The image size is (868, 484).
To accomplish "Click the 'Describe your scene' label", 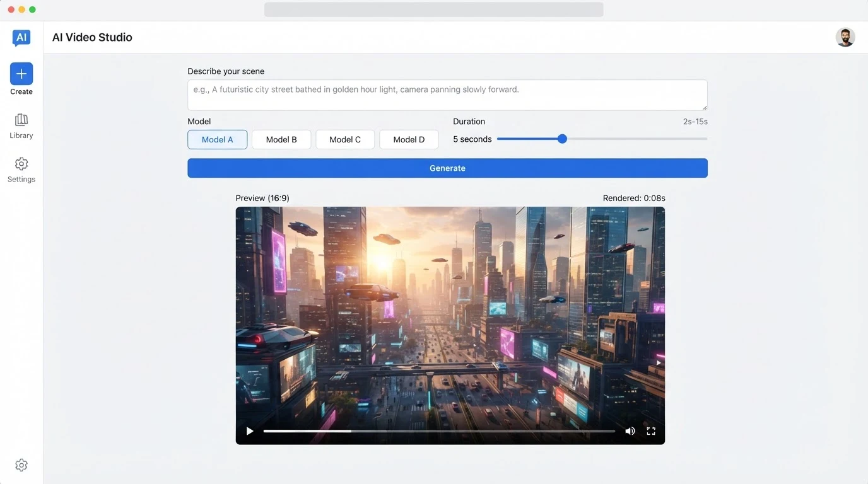I will pos(226,71).
